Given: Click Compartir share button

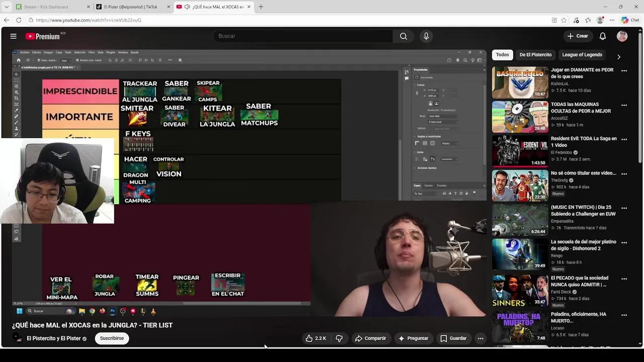Looking at the screenshot, I should (x=371, y=338).
